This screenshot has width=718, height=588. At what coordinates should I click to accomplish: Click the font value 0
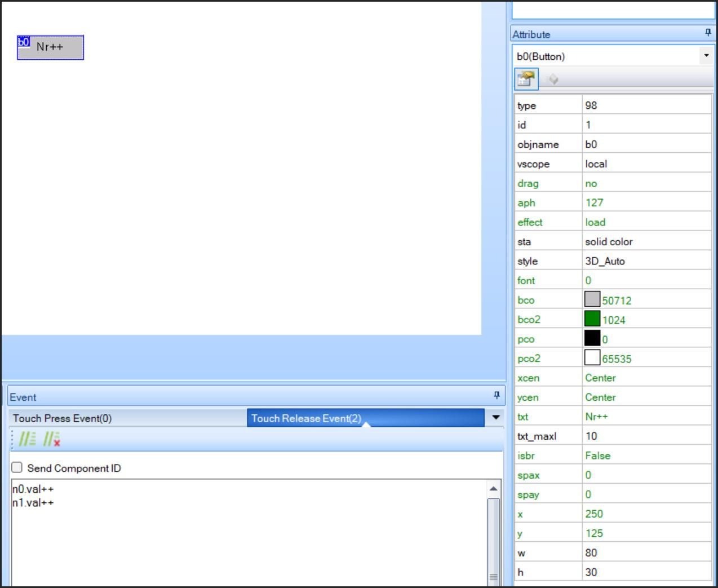[x=646, y=280]
